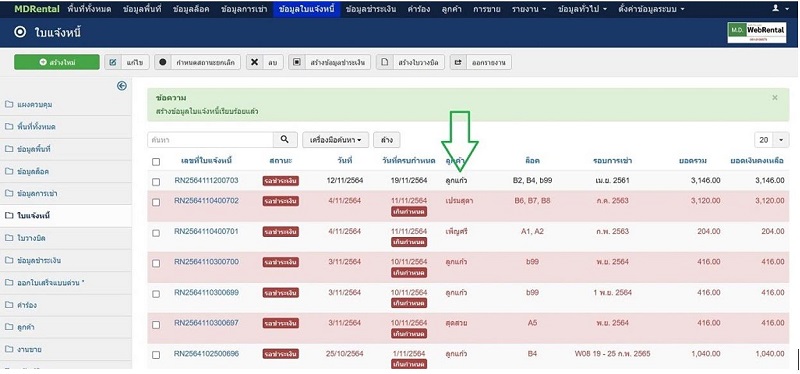The image size is (800, 374).
Task: Open invoice link RN2564102500696
Action: tap(206, 354)
